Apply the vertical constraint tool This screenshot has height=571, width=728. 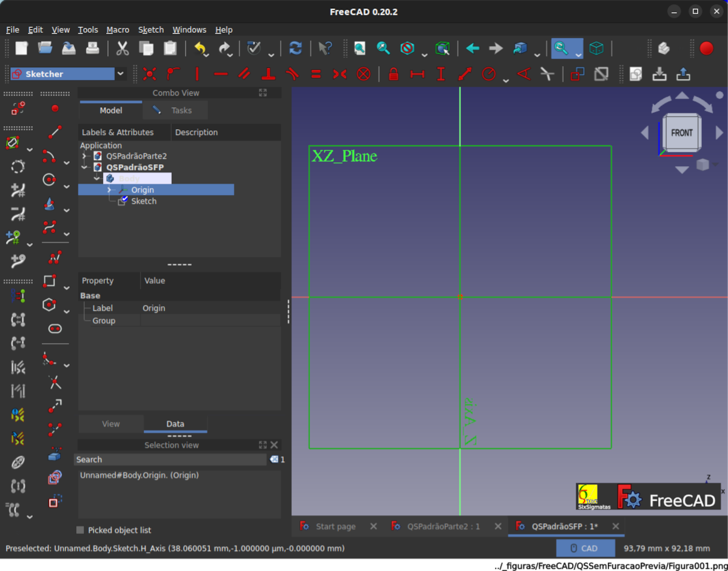197,74
